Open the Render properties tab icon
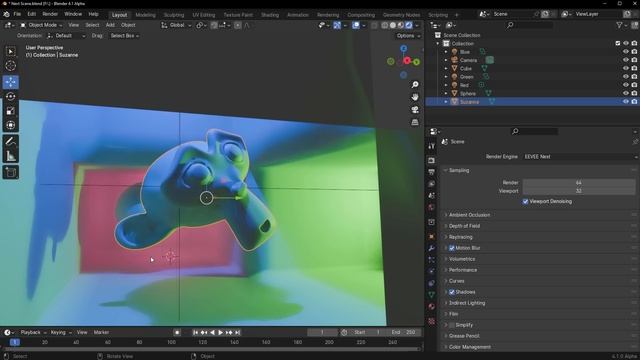This screenshot has height=360, width=640. coord(431,160)
